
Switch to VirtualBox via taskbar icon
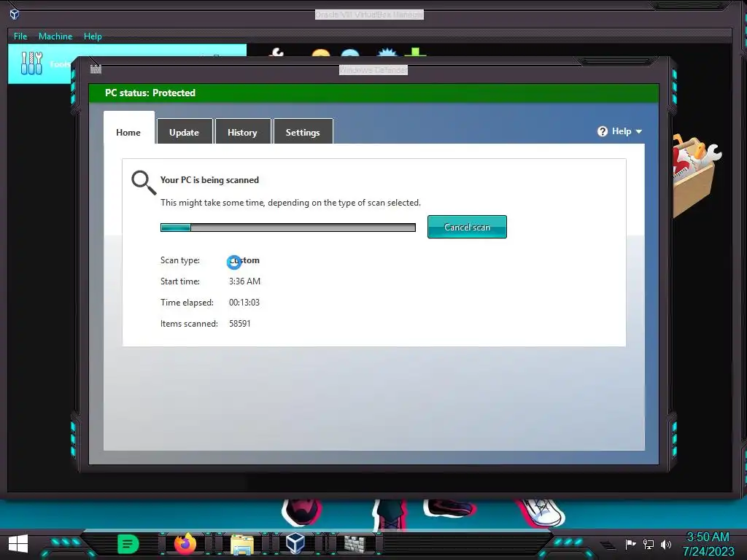pos(295,543)
